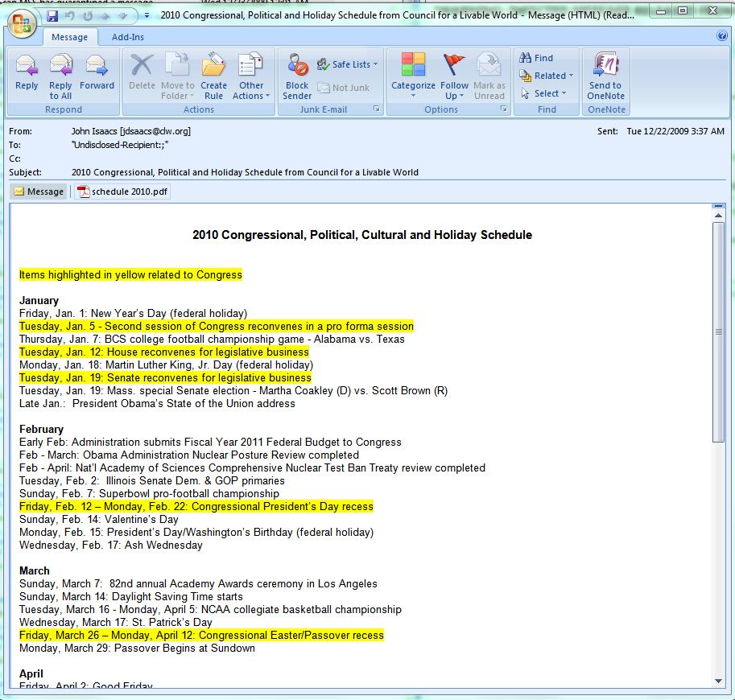The width and height of the screenshot is (735, 700).
Task: Go to next item arrow
Action: pyautogui.click(x=123, y=16)
